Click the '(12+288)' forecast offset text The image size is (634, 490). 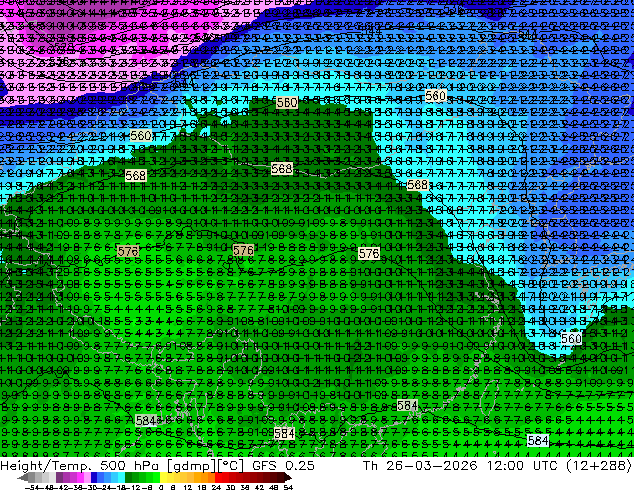coord(601,465)
